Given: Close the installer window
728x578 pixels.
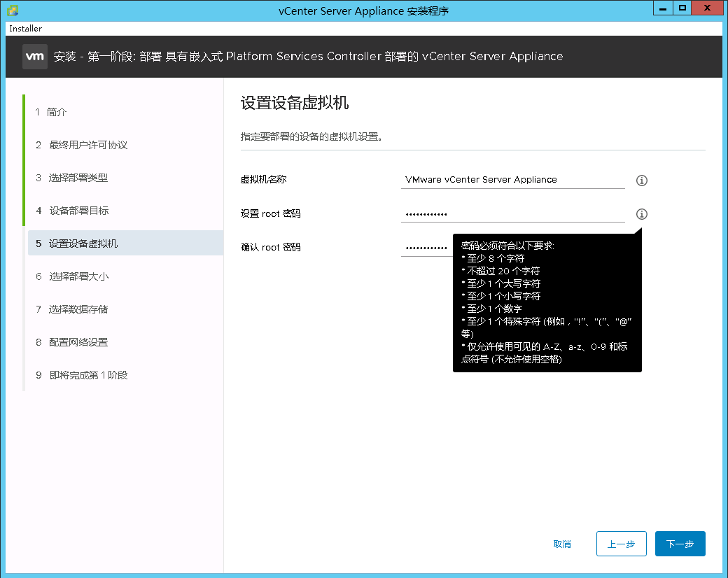Looking at the screenshot, I should click(707, 8).
